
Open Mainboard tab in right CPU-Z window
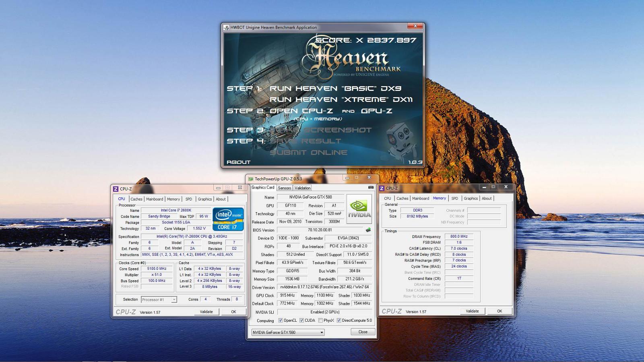tap(421, 198)
